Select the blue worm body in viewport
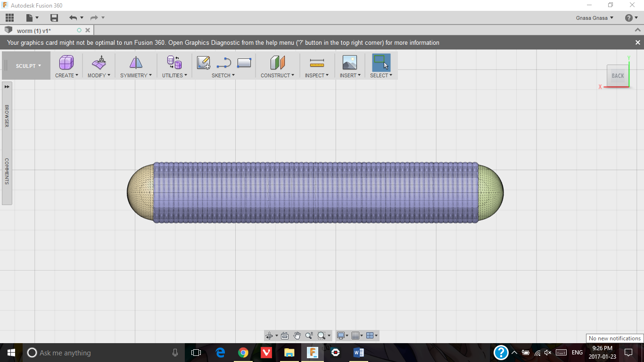 (x=316, y=192)
